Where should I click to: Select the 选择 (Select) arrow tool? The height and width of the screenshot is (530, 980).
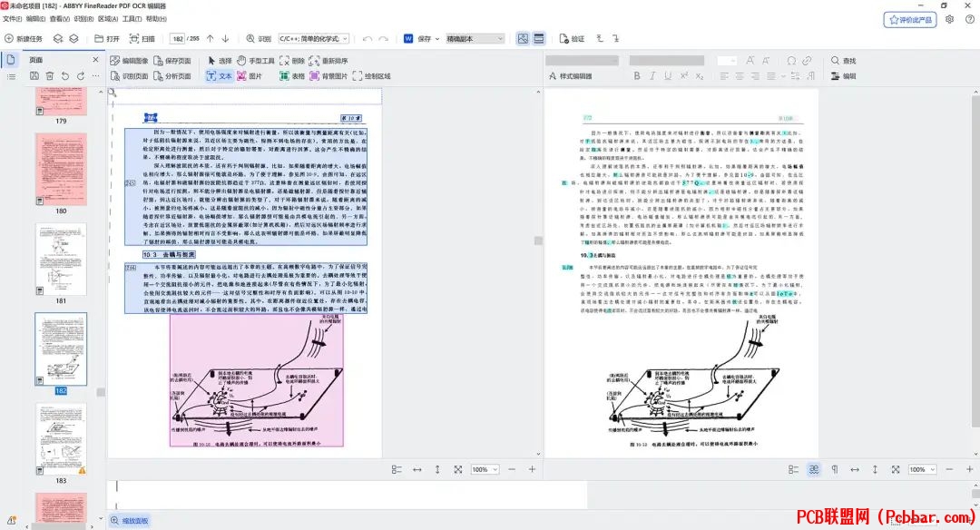click(x=220, y=61)
